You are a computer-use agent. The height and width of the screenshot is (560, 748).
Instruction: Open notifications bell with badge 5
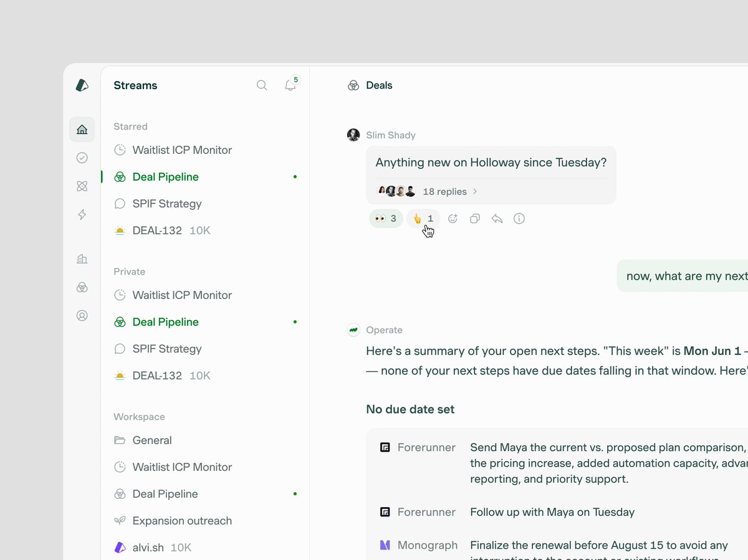(x=291, y=85)
